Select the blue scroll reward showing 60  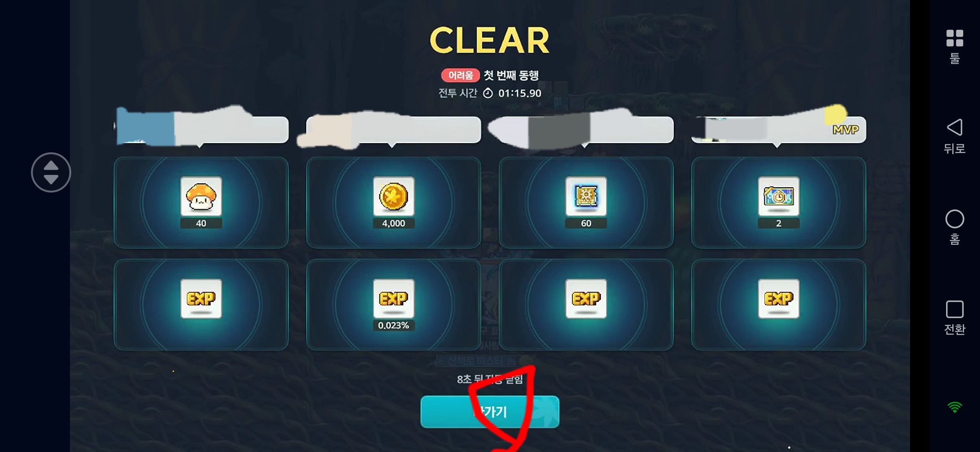586,196
